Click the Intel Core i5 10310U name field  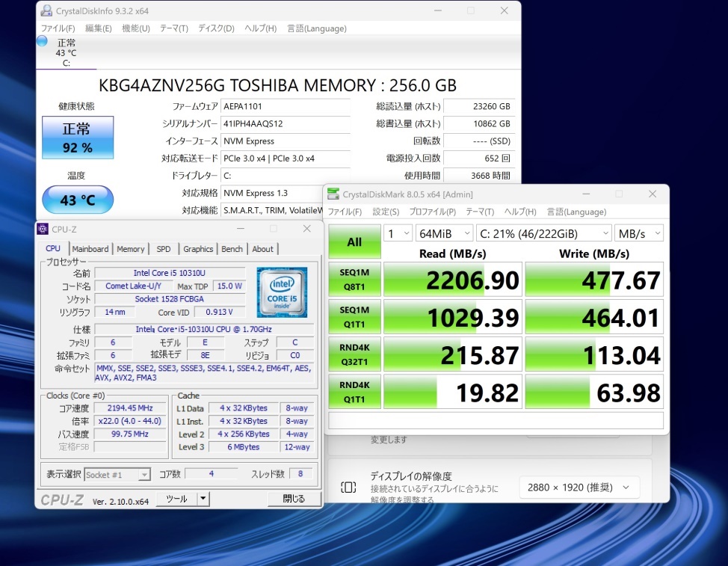[x=170, y=273]
